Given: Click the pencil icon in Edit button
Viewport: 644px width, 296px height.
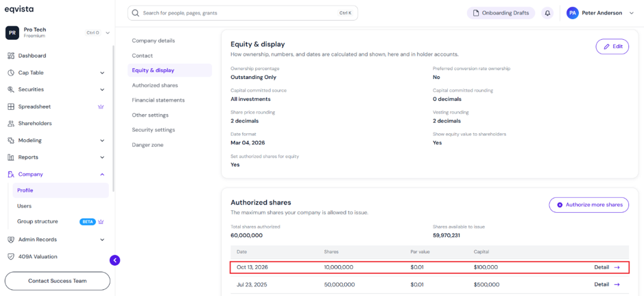Looking at the screenshot, I should click(606, 47).
